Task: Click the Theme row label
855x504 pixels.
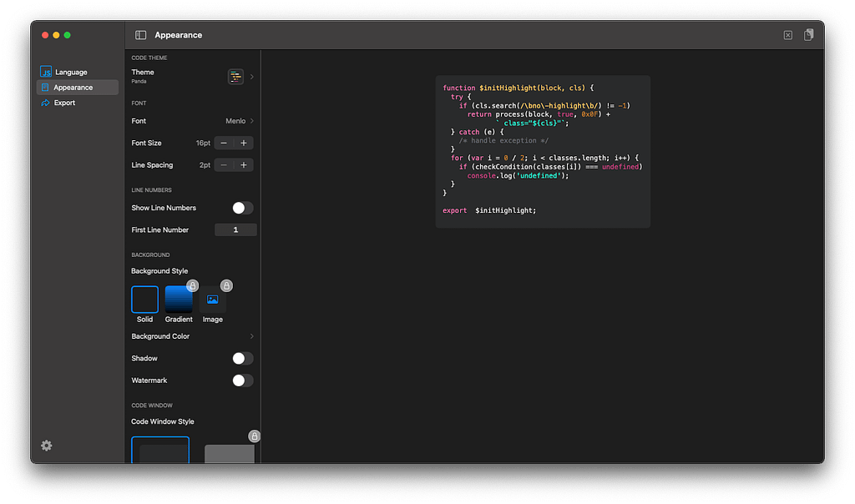Action: pos(143,72)
